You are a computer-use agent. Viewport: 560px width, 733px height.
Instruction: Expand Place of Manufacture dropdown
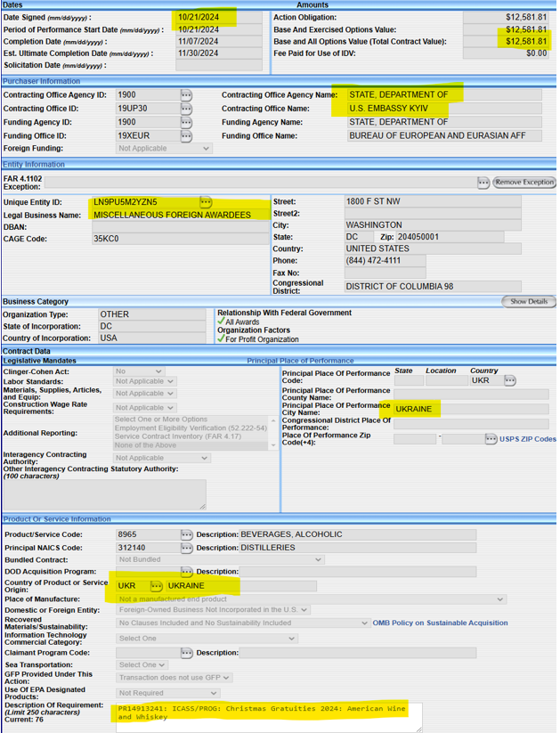tap(311, 599)
